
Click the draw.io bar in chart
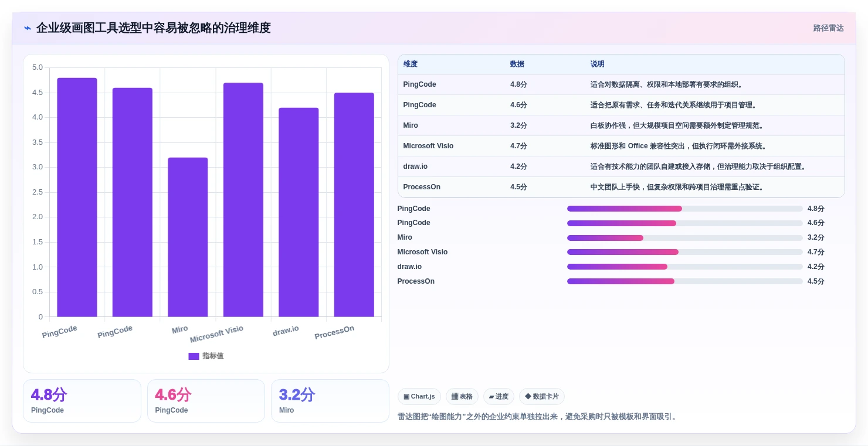pos(299,212)
